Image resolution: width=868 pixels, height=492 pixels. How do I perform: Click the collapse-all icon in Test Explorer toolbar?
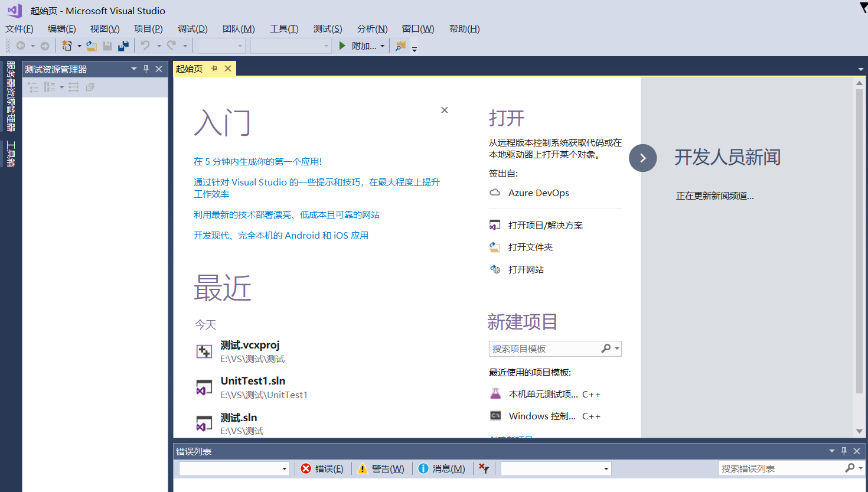point(90,87)
